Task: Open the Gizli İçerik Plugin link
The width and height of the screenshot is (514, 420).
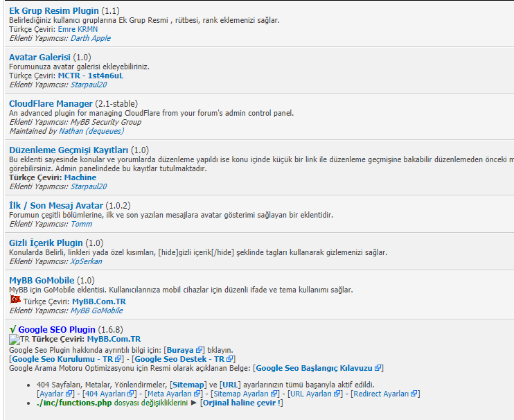Action: (46, 243)
